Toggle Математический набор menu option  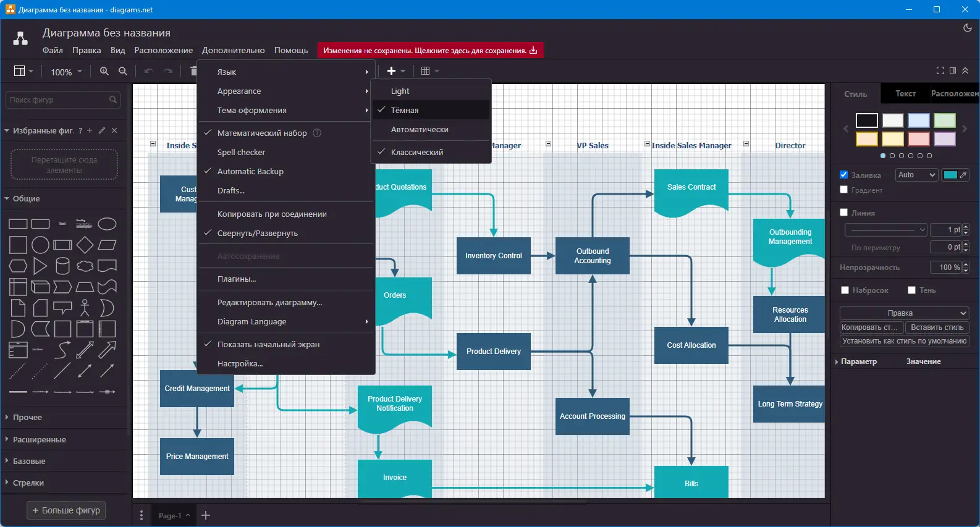coord(286,133)
